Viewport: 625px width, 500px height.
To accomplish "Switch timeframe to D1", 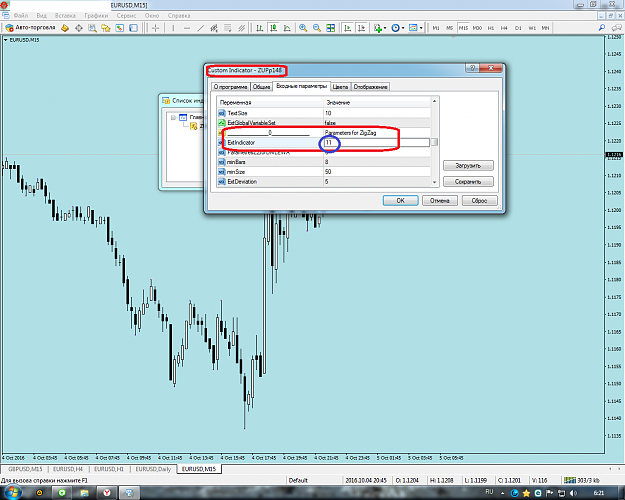I will pos(518,28).
